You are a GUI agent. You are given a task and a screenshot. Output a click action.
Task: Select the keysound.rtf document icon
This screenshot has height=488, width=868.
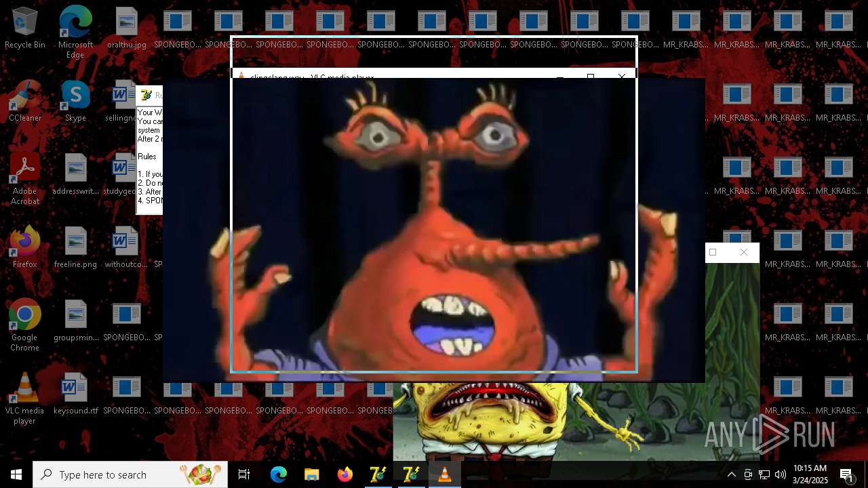tap(75, 394)
